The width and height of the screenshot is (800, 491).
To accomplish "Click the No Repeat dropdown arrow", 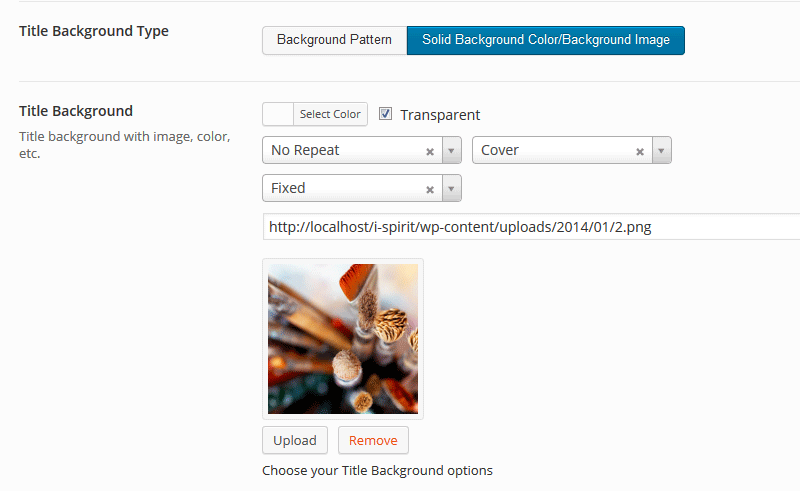I will (451, 151).
